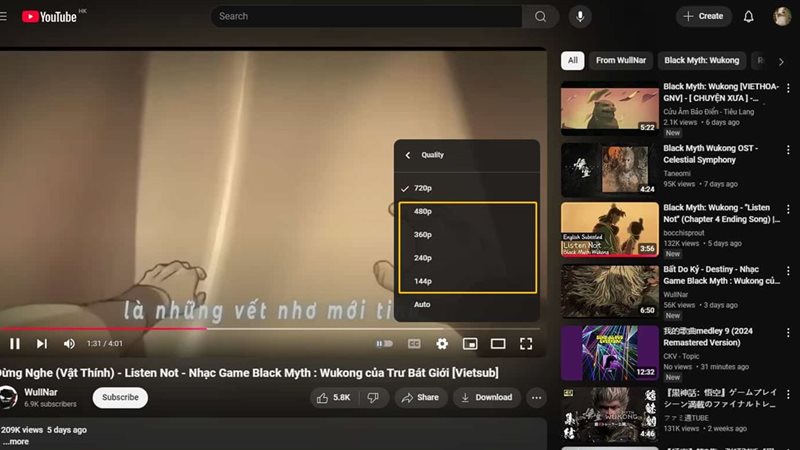Expand description with ...more
The image size is (800, 450).
pyautogui.click(x=16, y=441)
